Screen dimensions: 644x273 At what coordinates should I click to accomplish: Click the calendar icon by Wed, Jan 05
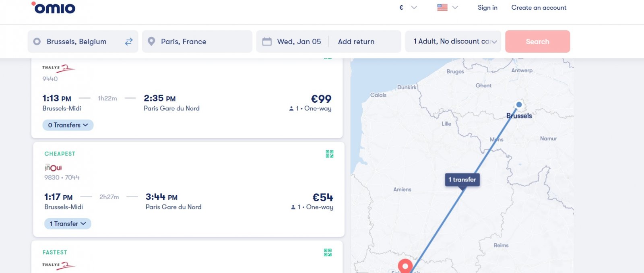click(x=267, y=41)
